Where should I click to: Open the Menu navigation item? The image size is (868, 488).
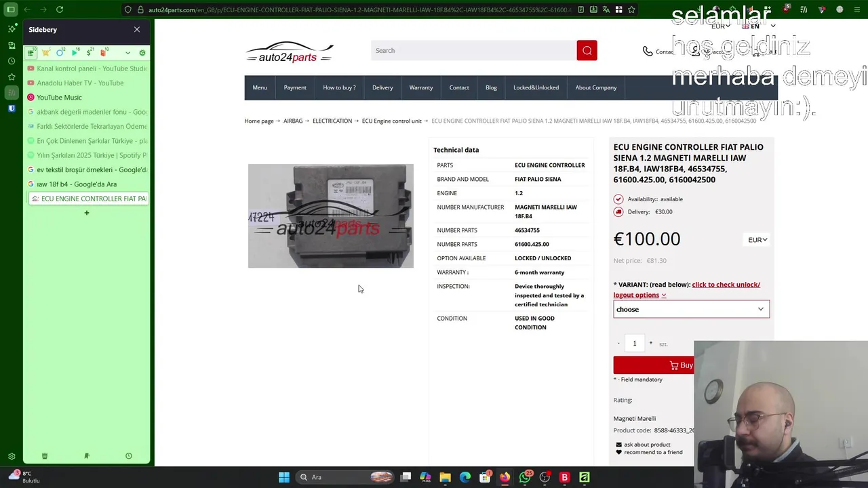coord(260,87)
